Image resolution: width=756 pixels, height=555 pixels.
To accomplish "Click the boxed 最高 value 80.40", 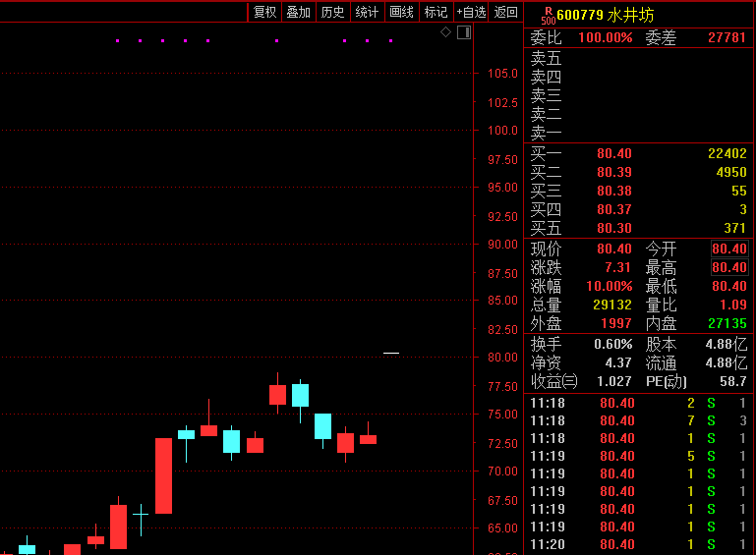I will [728, 268].
